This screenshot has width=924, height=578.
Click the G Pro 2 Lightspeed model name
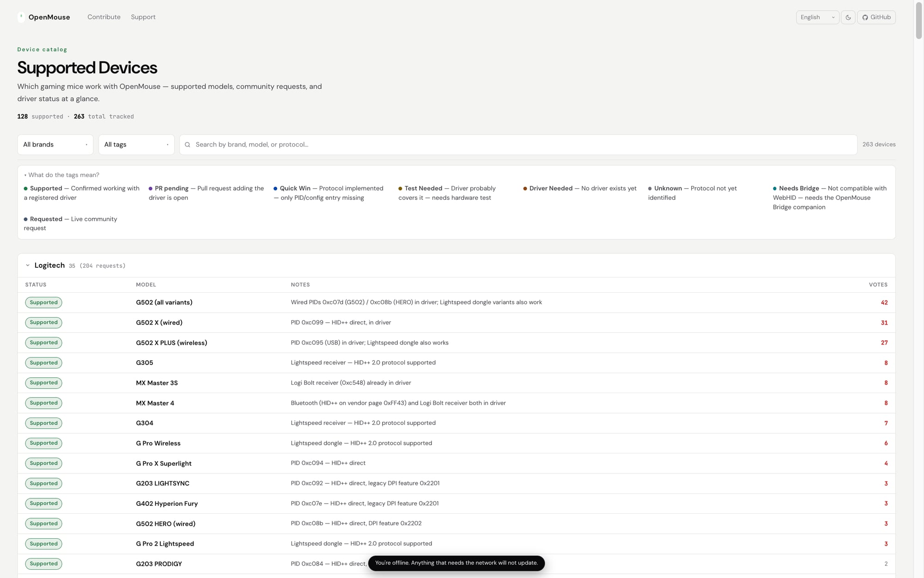point(165,544)
